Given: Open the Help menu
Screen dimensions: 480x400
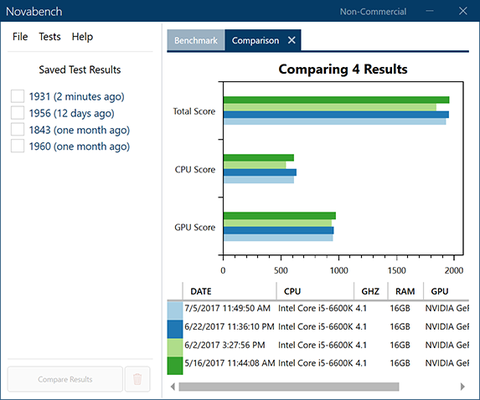Looking at the screenshot, I should point(82,37).
